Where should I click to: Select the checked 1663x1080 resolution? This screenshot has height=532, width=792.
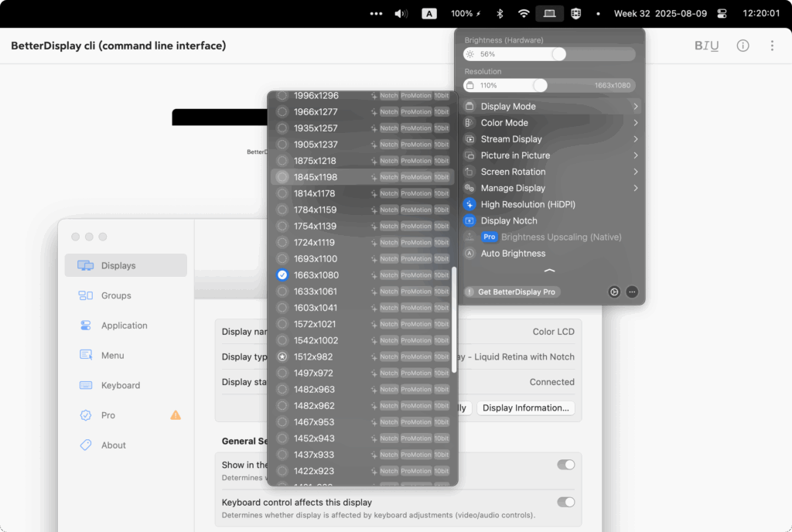tap(362, 275)
